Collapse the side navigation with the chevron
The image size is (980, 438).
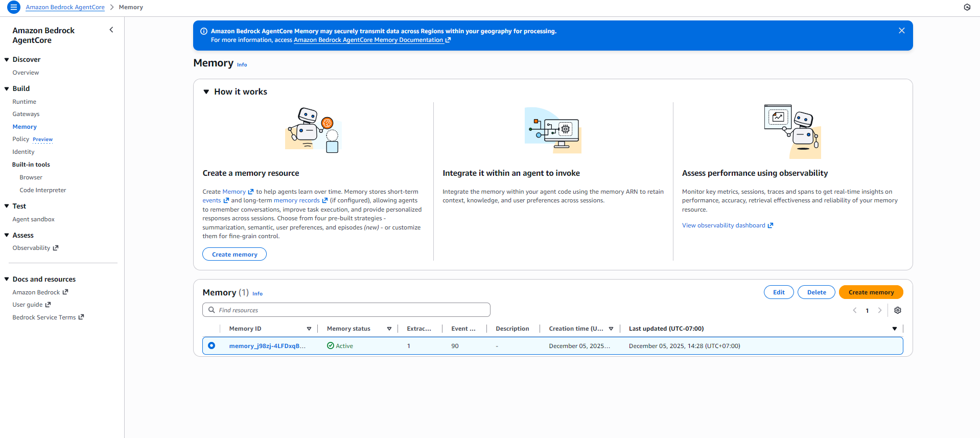click(x=111, y=30)
